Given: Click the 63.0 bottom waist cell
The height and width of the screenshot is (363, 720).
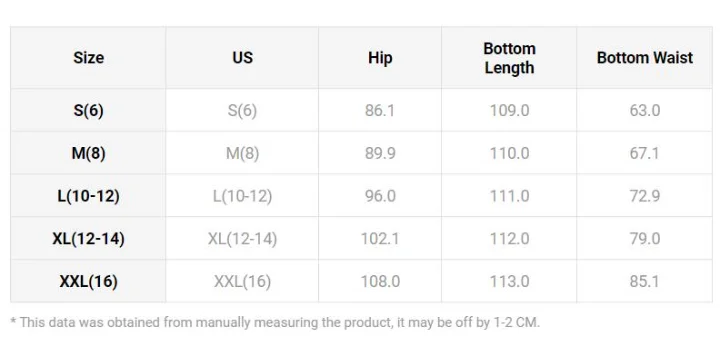Looking at the screenshot, I should click(644, 110).
